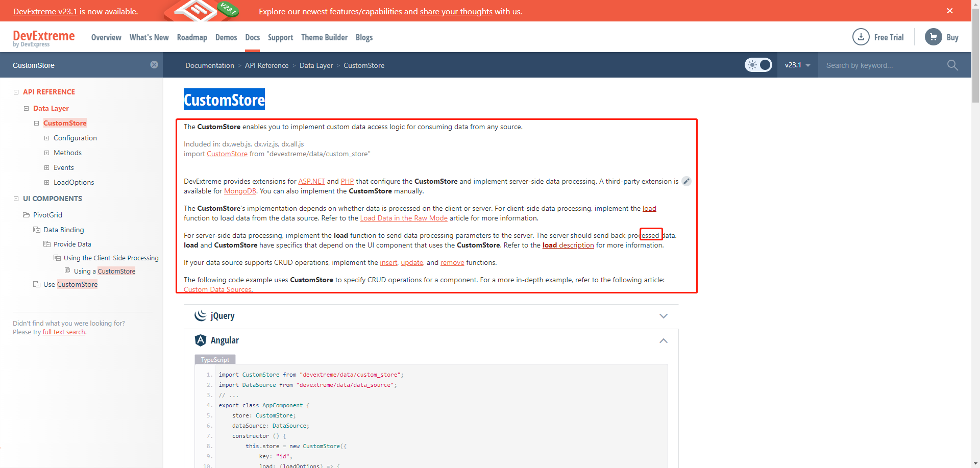Click the DevExtreme logo

click(x=44, y=38)
